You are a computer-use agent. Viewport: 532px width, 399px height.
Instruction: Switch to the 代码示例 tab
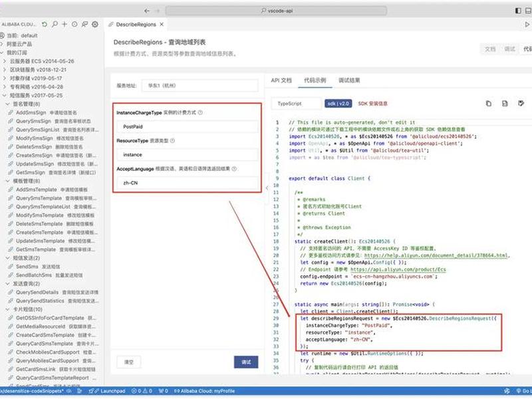[x=315, y=80]
